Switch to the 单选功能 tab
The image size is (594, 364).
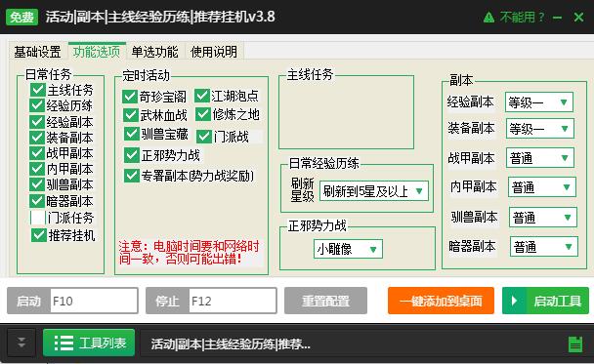(155, 52)
